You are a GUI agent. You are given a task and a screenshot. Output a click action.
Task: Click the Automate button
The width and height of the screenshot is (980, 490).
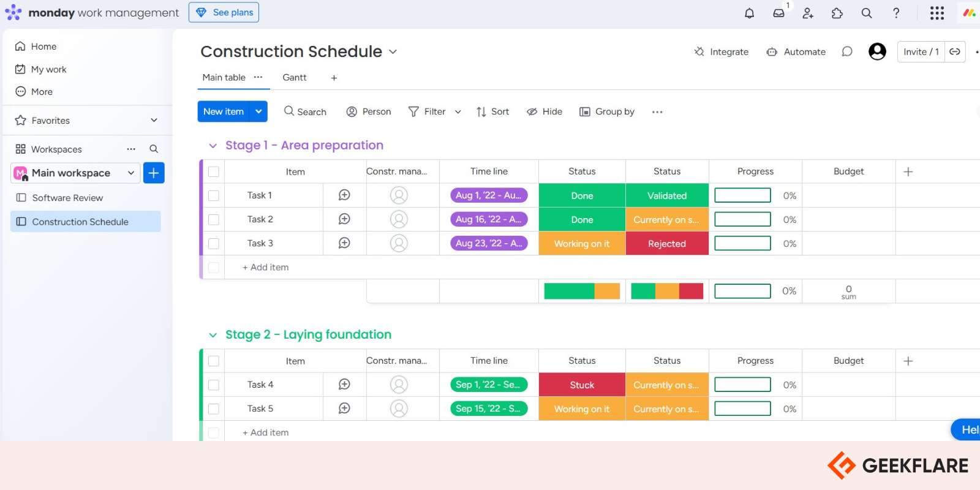click(x=796, y=52)
